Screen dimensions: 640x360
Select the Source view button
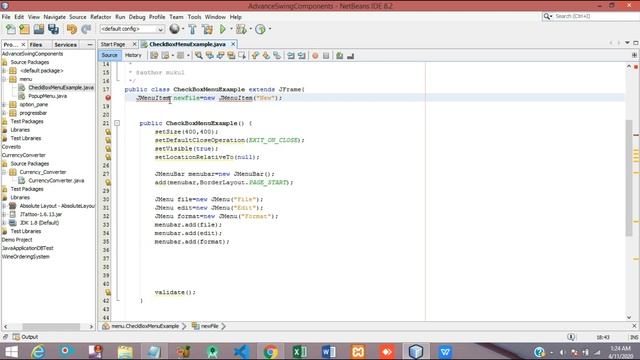coord(109,55)
